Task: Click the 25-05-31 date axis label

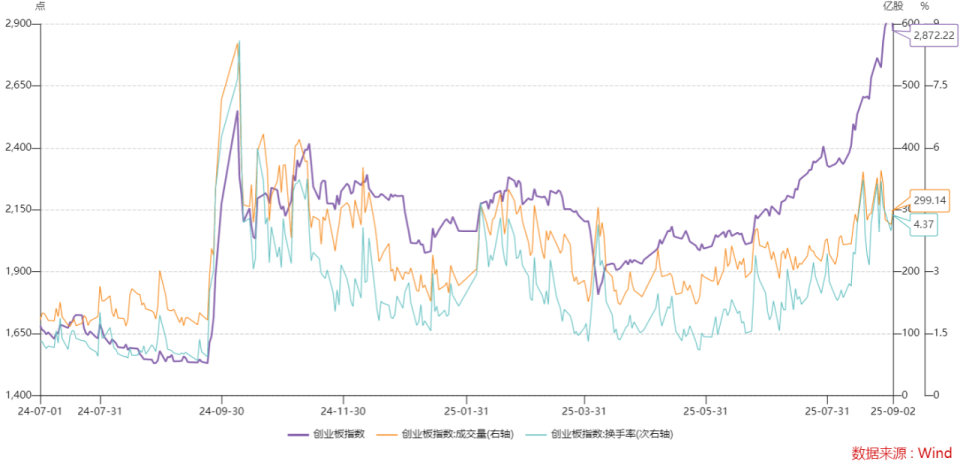Action: [x=705, y=411]
